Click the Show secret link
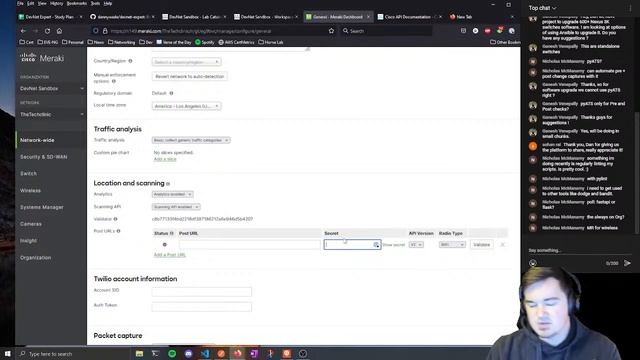The height and width of the screenshot is (360, 640). coord(393,245)
